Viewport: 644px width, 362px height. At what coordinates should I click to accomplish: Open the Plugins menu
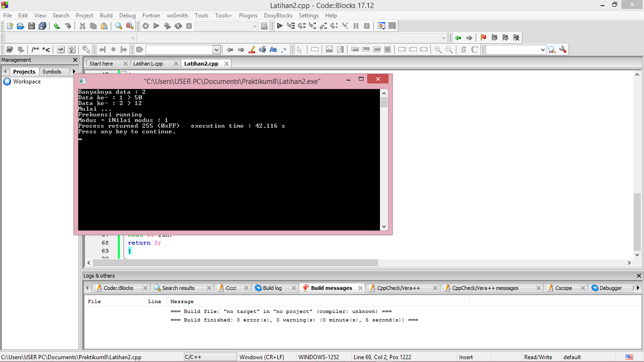[248, 16]
